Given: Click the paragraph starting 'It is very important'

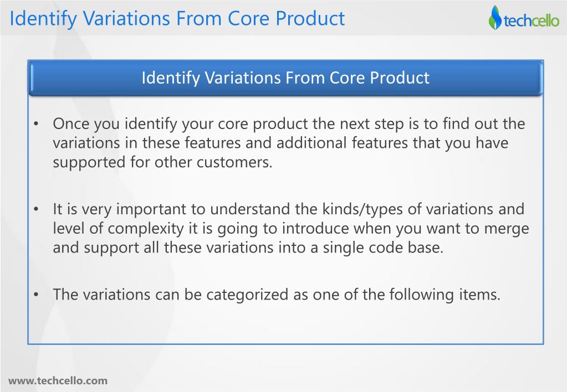Looking at the screenshot, I should 291,228.
